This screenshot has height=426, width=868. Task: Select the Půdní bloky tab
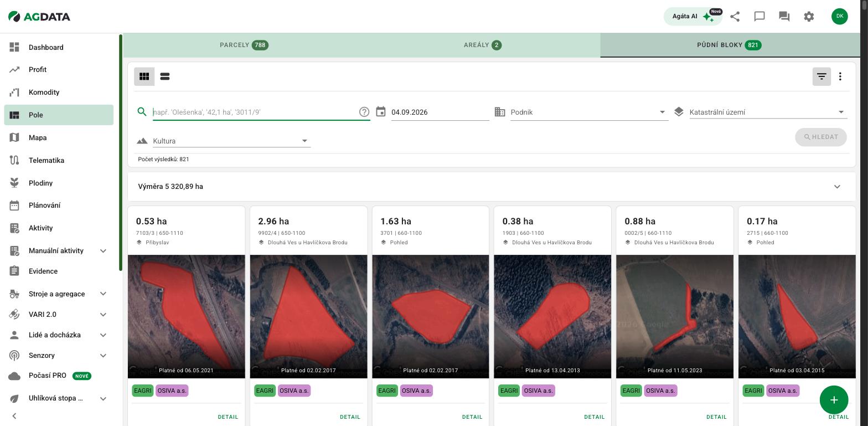coord(729,45)
